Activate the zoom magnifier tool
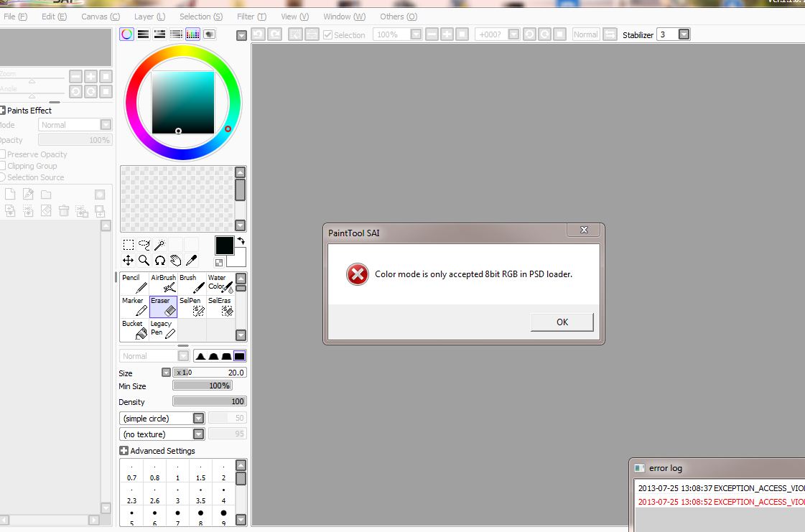Viewport: 805px width, 532px height. (144, 261)
